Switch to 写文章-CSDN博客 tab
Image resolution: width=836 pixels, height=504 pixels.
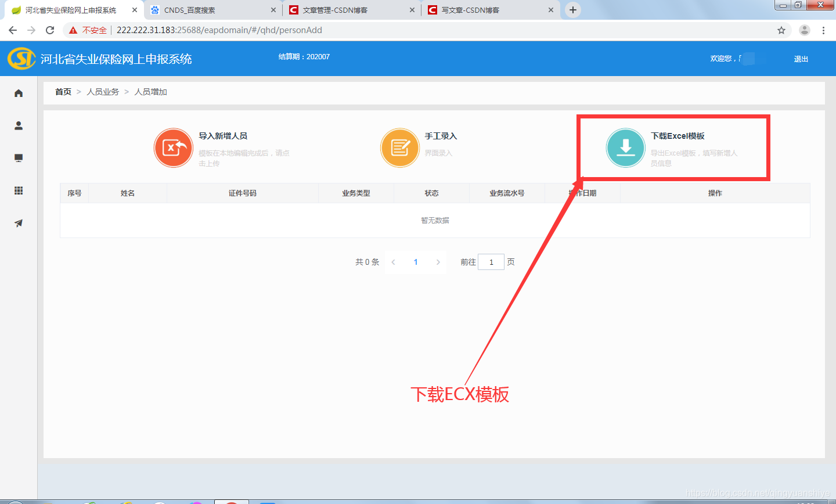point(489,10)
